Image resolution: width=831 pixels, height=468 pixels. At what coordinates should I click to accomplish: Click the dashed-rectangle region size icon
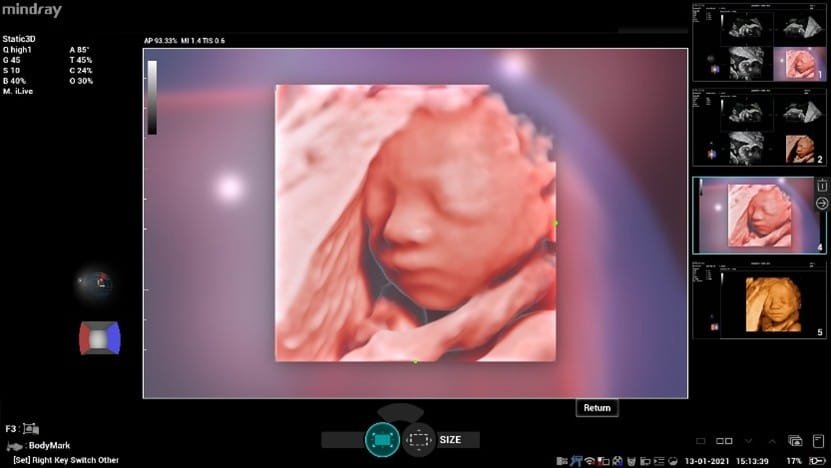pos(418,439)
